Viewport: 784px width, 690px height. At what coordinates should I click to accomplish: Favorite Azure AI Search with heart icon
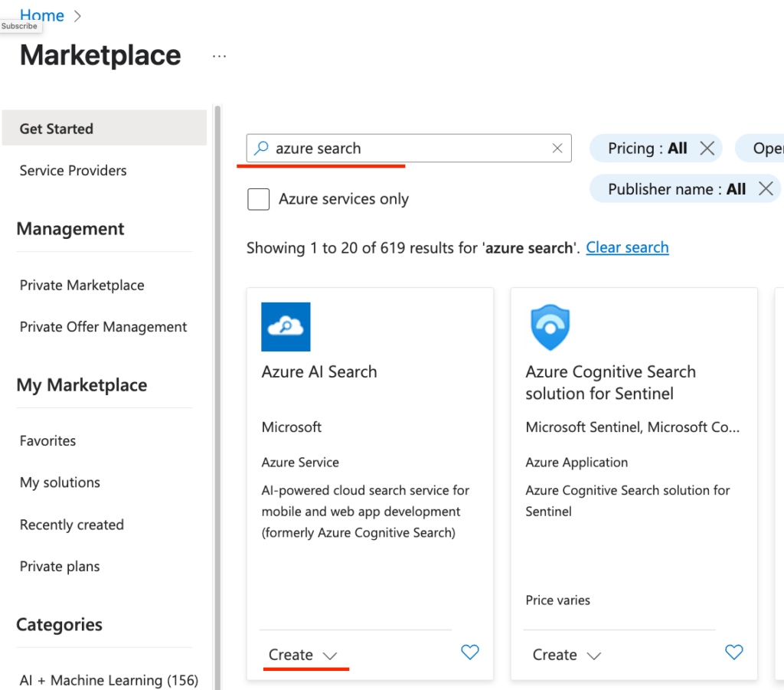[469, 652]
